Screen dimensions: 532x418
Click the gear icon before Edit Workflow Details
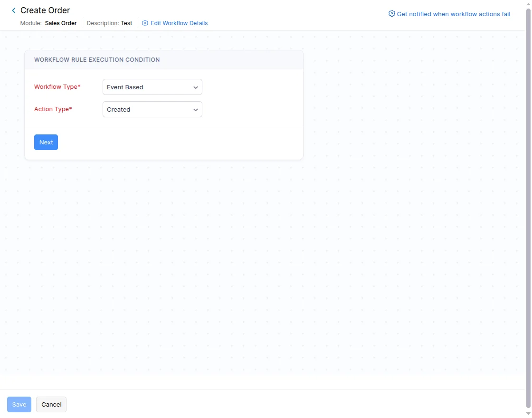pyautogui.click(x=145, y=23)
